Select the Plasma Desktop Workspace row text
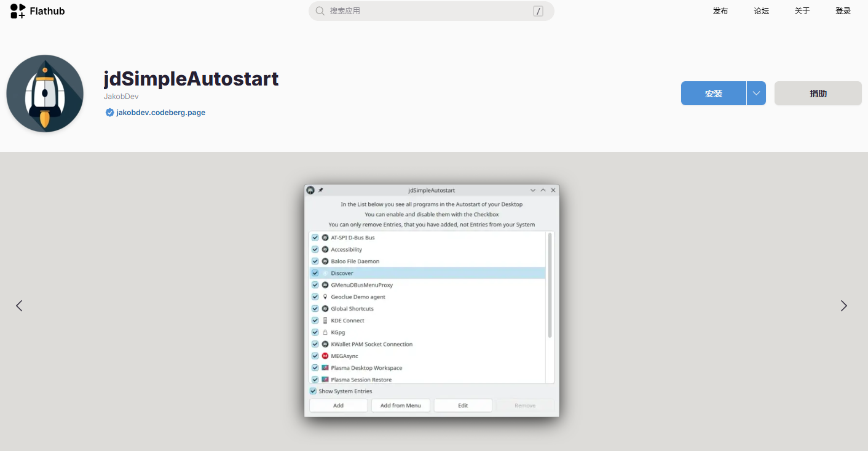This screenshot has width=868, height=451. click(x=366, y=367)
